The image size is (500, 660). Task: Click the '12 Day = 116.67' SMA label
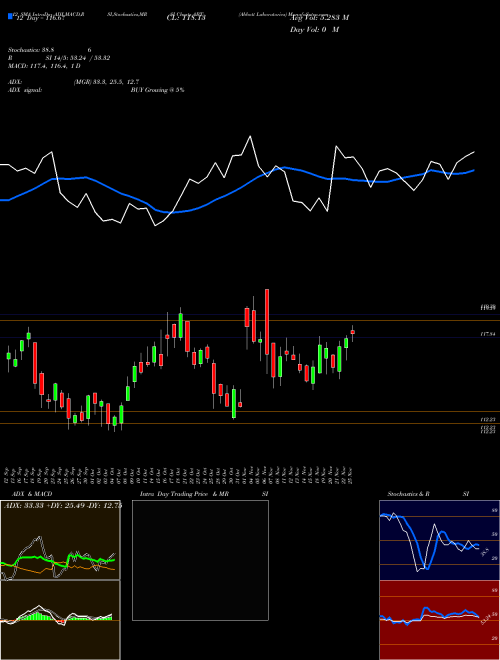(39, 19)
